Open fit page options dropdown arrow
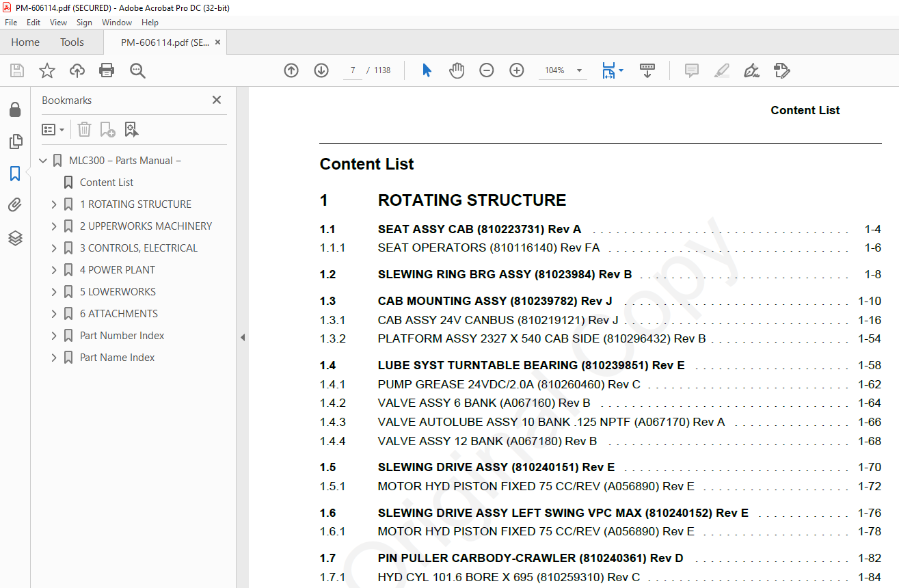Viewport: 899px width, 588px height. (x=621, y=70)
